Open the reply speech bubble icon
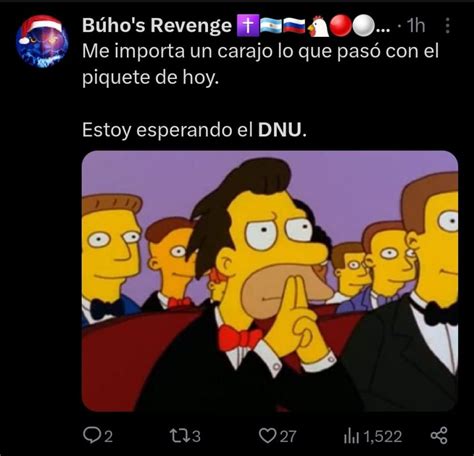This screenshot has height=456, width=474. click(x=90, y=435)
